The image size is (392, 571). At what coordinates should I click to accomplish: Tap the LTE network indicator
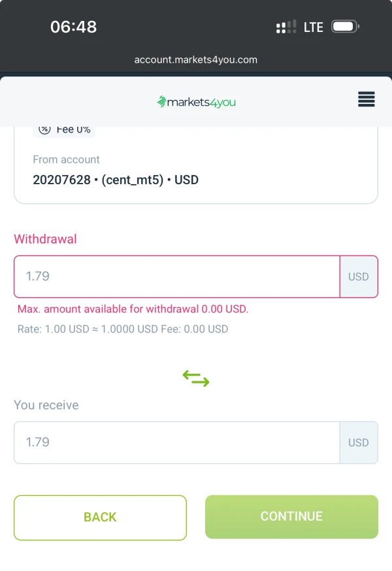[314, 27]
